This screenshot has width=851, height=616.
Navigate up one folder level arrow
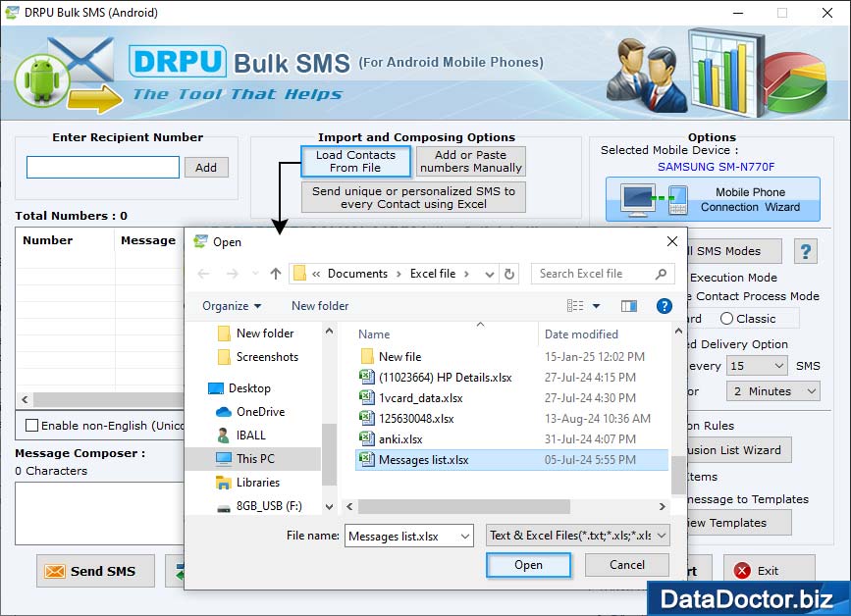[276, 274]
